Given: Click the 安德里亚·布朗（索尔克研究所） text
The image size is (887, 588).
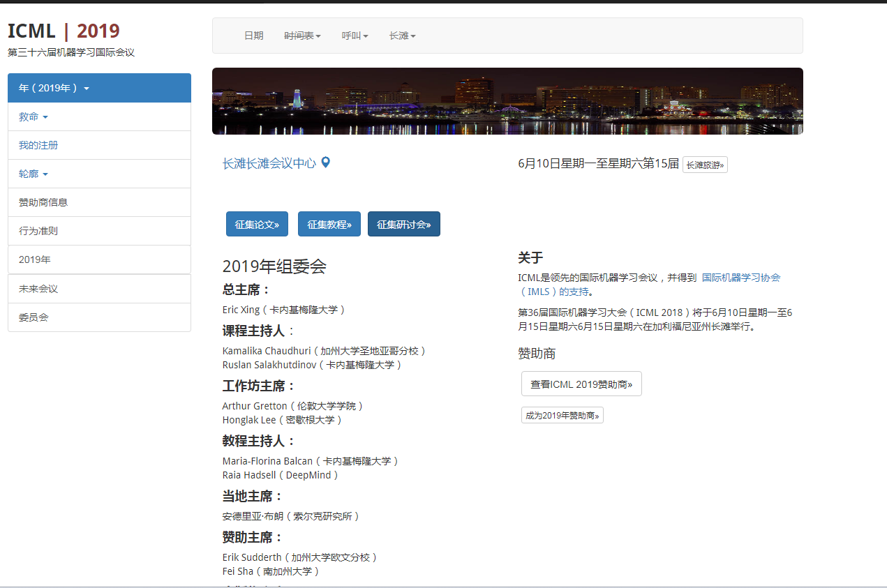Looking at the screenshot, I should click(292, 516).
